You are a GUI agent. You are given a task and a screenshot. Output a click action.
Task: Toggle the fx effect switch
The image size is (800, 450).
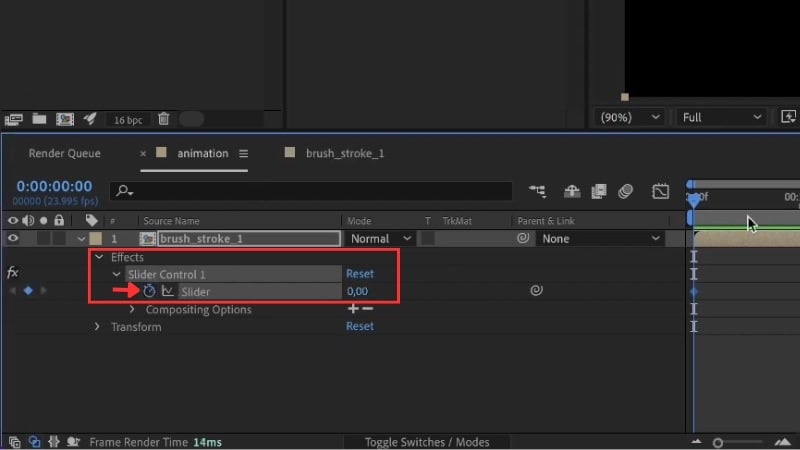pyautogui.click(x=13, y=272)
